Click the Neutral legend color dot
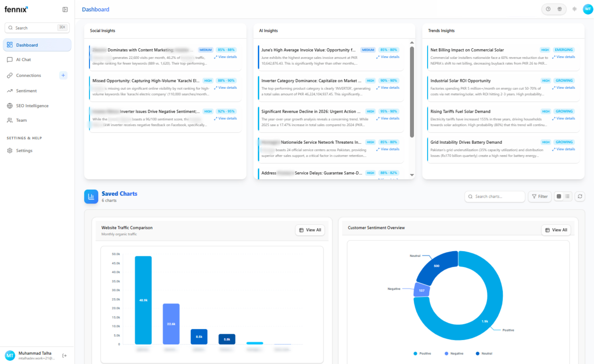Viewport: 594px width, 364px height. coord(477,353)
